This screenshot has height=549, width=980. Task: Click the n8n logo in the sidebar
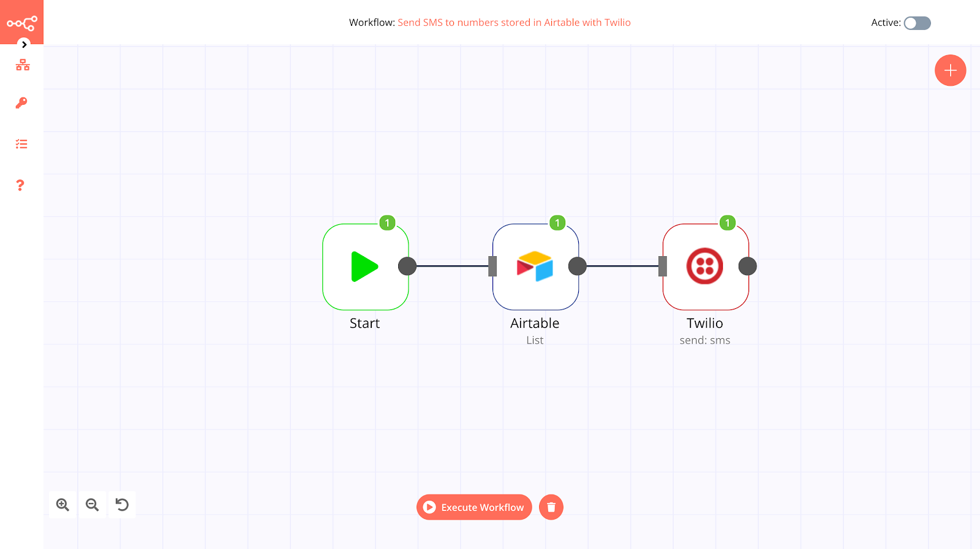(x=22, y=23)
